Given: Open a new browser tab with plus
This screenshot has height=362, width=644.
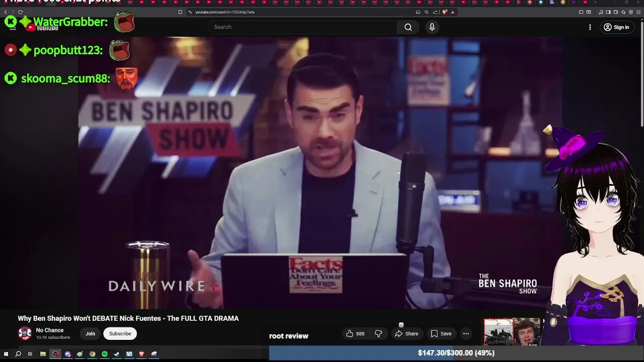Looking at the screenshot, I should coord(595,2).
